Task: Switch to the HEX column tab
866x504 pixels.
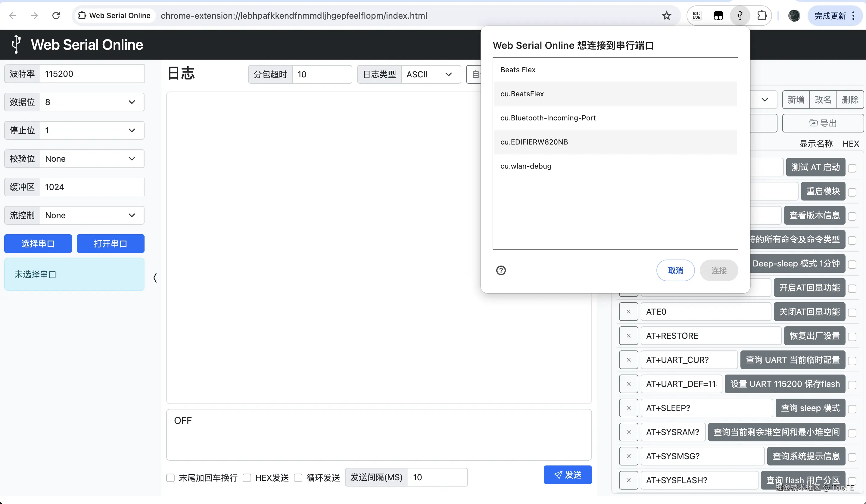Action: (x=851, y=143)
